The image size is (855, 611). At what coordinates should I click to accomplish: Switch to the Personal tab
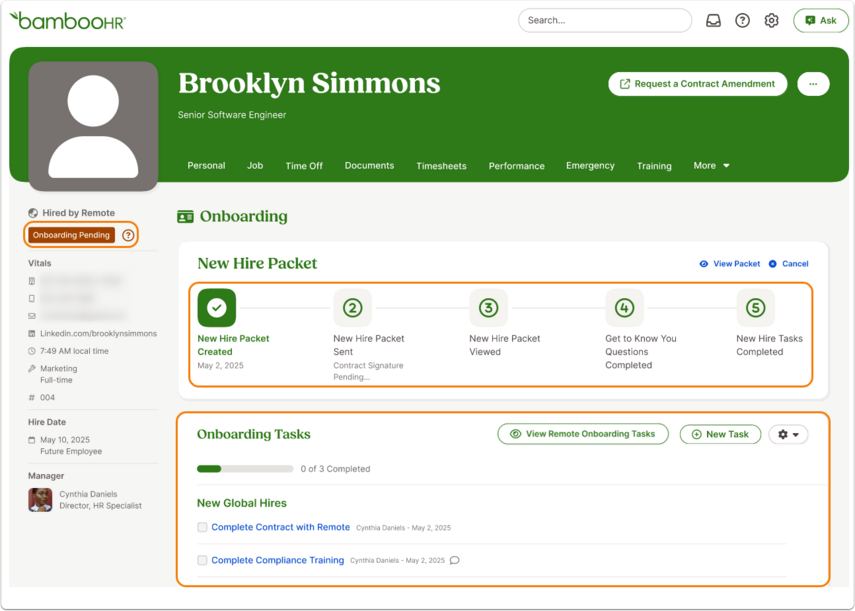coord(206,166)
